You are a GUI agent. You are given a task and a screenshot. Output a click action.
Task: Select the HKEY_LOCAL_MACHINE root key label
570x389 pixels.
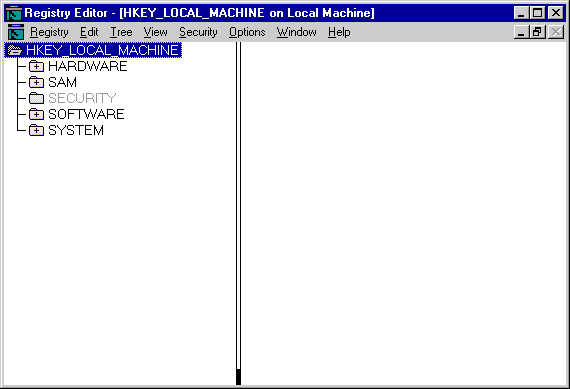(102, 50)
